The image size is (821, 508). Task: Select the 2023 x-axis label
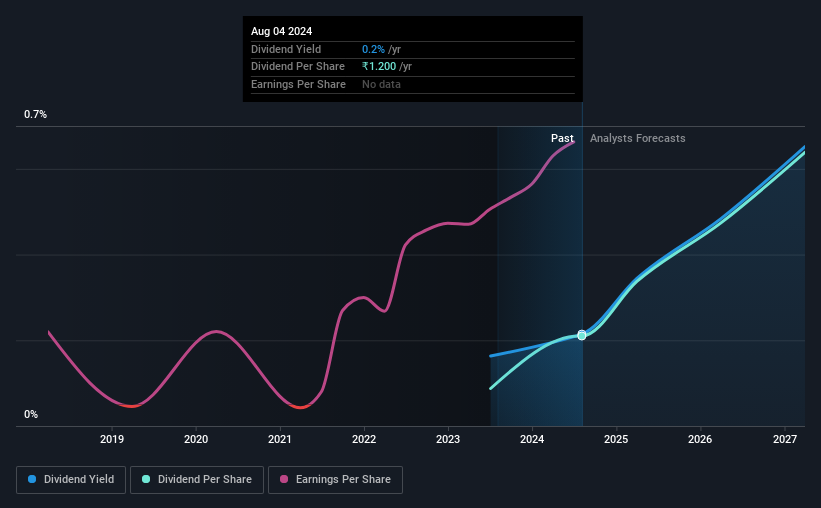pyautogui.click(x=448, y=439)
